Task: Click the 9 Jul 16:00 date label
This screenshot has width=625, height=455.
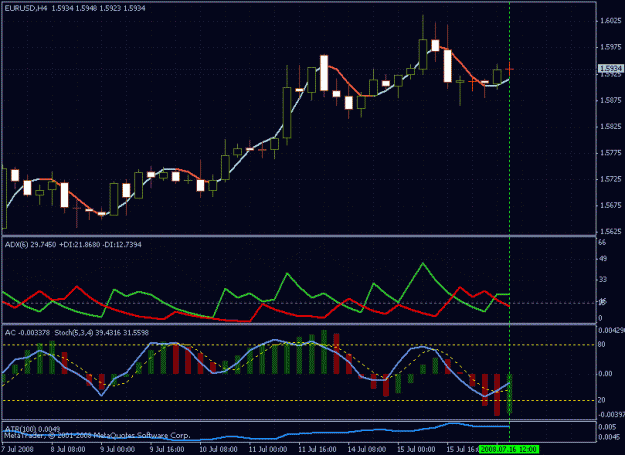Action: (x=167, y=449)
